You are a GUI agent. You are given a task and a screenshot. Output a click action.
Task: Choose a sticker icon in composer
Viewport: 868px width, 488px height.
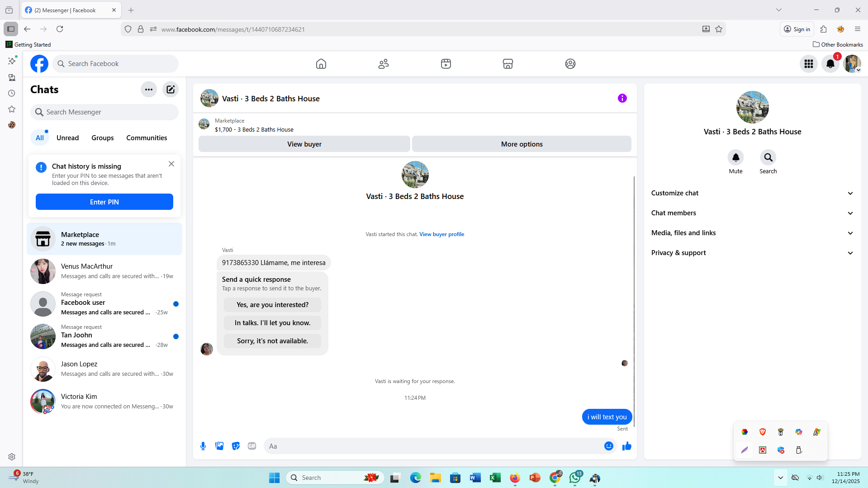point(236,446)
